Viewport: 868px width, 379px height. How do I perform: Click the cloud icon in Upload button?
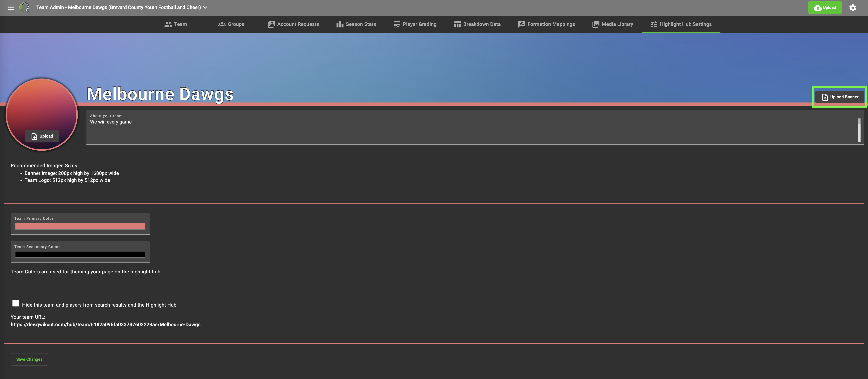[818, 8]
